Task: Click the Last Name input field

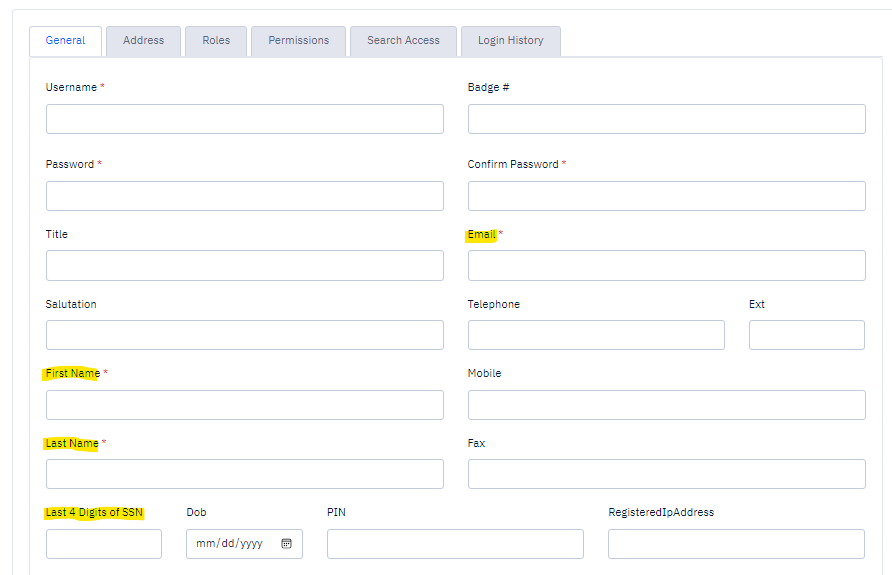Action: coord(244,474)
